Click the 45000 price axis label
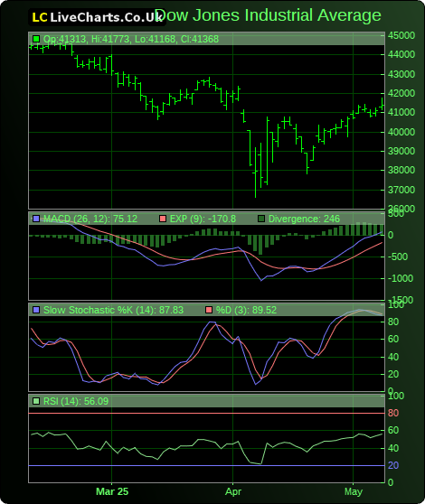The height and width of the screenshot is (504, 425). [401, 35]
